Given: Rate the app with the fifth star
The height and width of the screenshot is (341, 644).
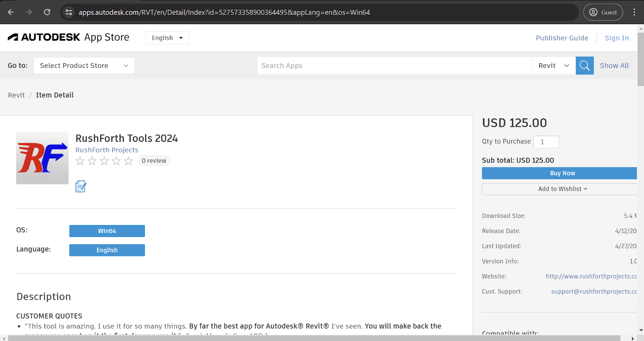Looking at the screenshot, I should coord(128,161).
